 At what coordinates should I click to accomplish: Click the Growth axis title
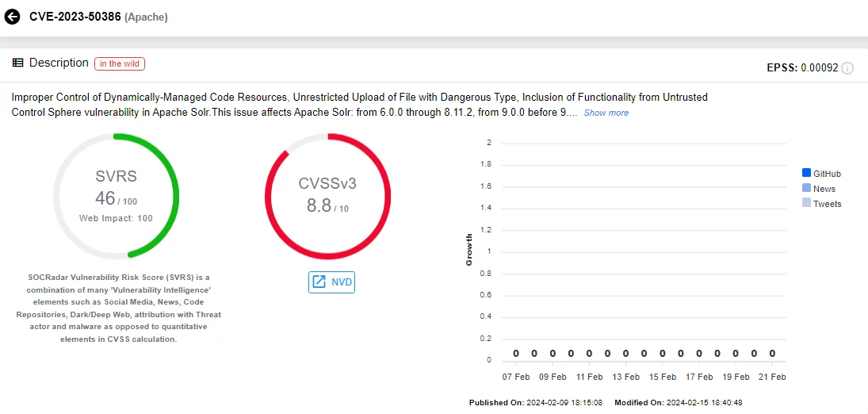pyautogui.click(x=468, y=249)
